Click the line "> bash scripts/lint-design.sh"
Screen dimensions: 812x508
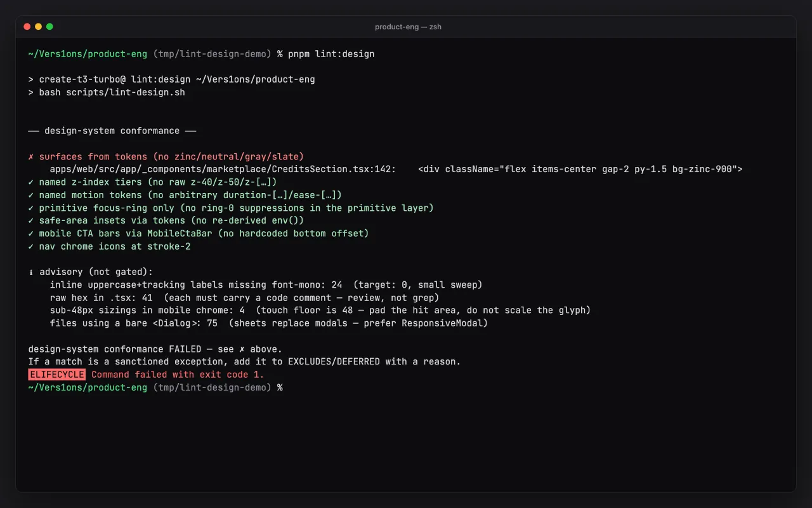(107, 92)
